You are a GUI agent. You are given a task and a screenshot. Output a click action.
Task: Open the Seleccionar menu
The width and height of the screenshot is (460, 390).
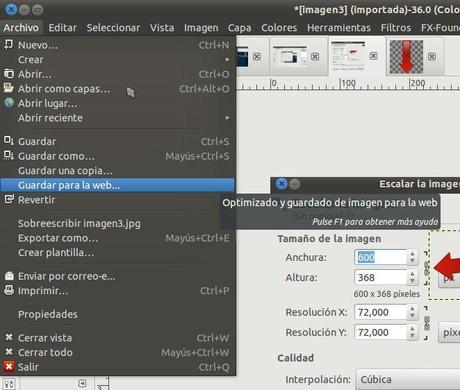(x=113, y=27)
